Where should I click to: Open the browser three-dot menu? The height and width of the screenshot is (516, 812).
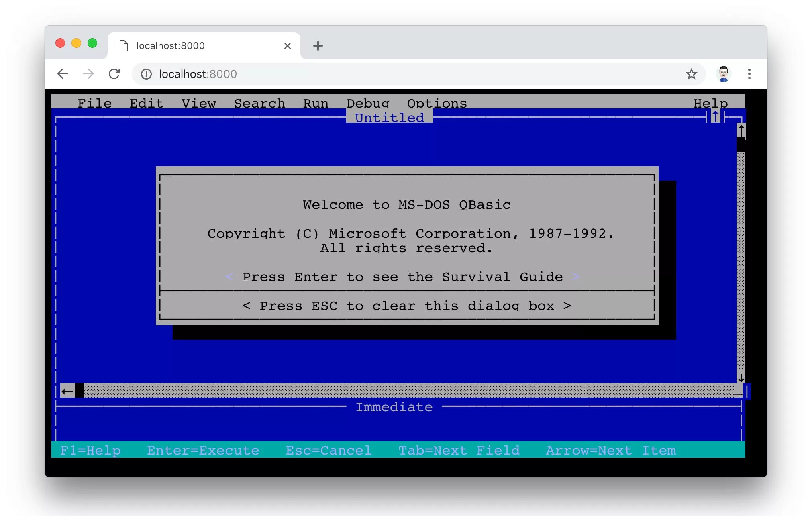749,74
